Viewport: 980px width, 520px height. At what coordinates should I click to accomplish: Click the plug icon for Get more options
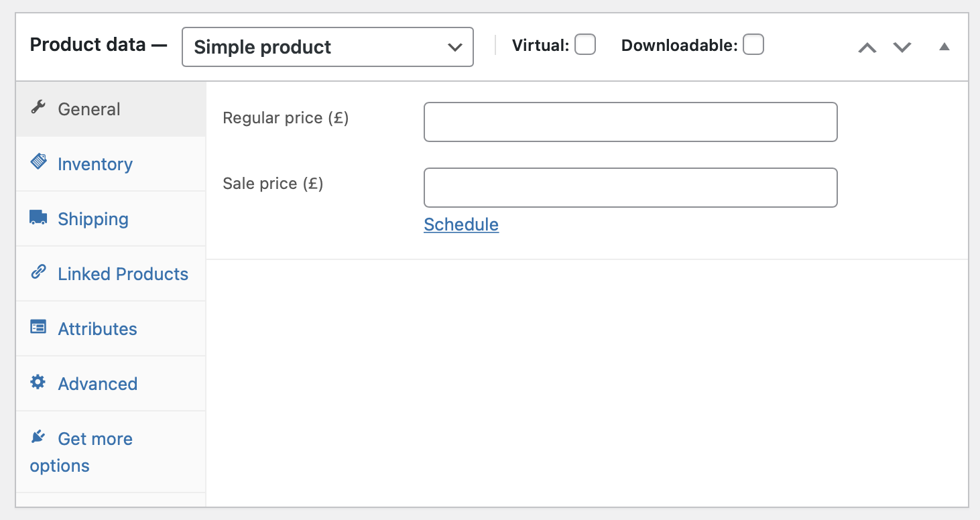click(38, 437)
